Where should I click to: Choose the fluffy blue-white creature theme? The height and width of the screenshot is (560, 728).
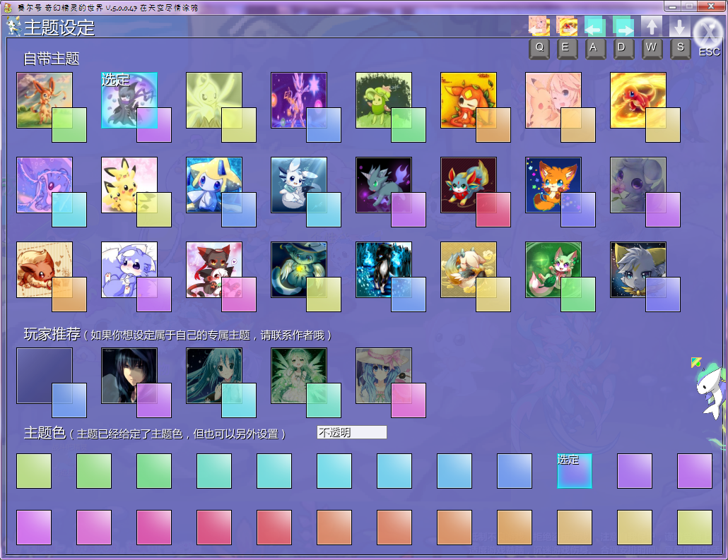[x=129, y=270]
